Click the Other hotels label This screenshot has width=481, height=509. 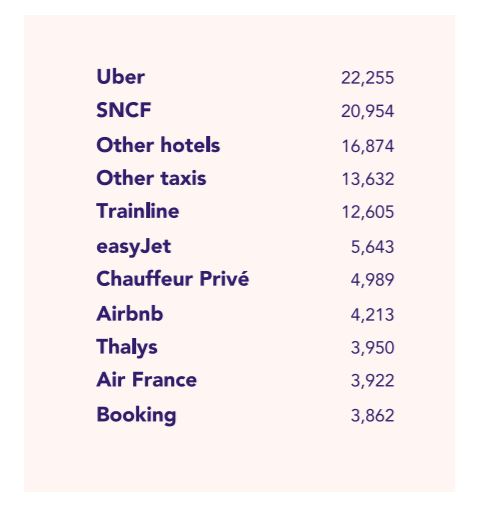(x=158, y=145)
